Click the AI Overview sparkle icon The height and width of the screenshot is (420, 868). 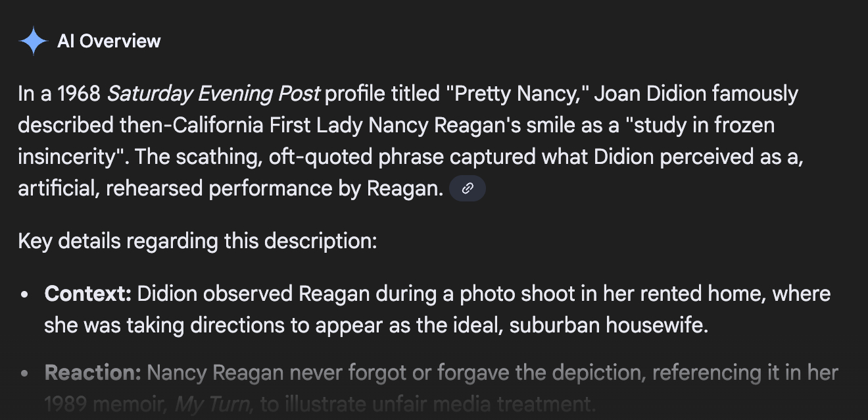pyautogui.click(x=33, y=41)
